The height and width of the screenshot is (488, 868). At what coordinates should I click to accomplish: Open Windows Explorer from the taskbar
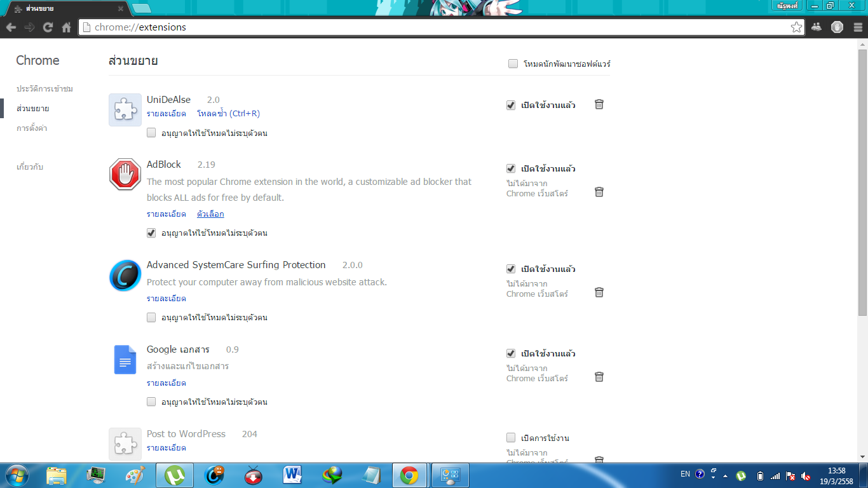click(57, 475)
